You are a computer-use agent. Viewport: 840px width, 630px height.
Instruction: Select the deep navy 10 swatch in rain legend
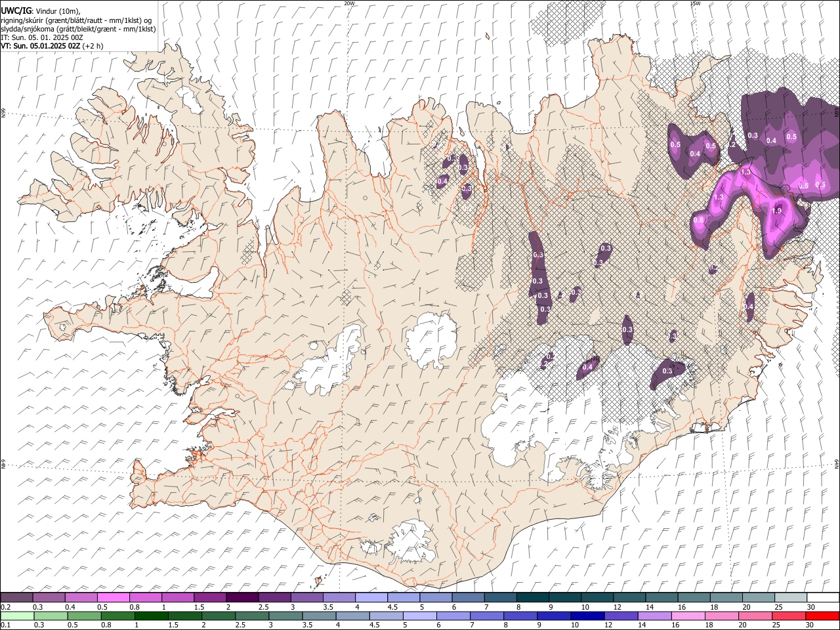pyautogui.click(x=587, y=616)
